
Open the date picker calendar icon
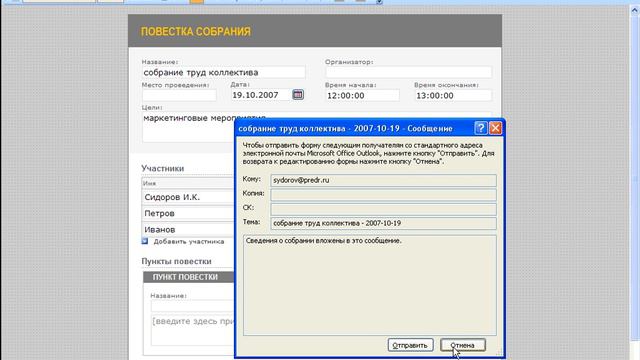coord(298,95)
